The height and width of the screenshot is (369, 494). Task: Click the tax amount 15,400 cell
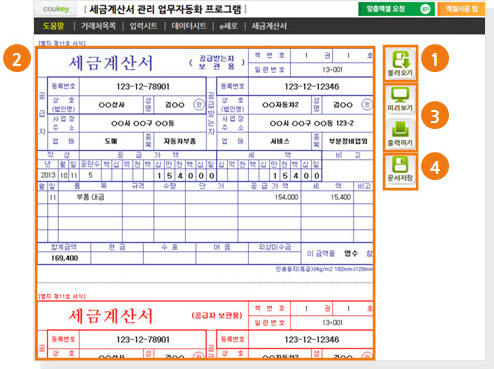(327, 197)
